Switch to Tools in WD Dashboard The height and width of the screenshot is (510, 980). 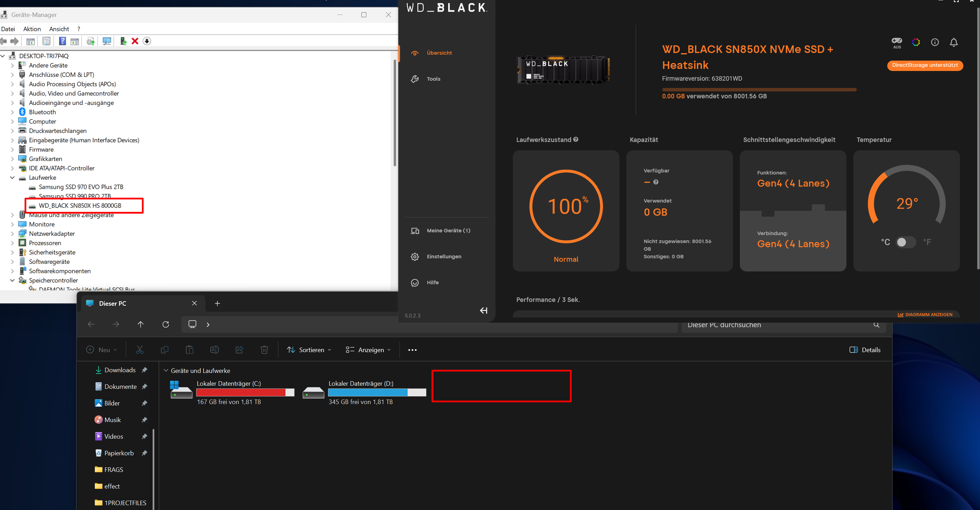(433, 79)
